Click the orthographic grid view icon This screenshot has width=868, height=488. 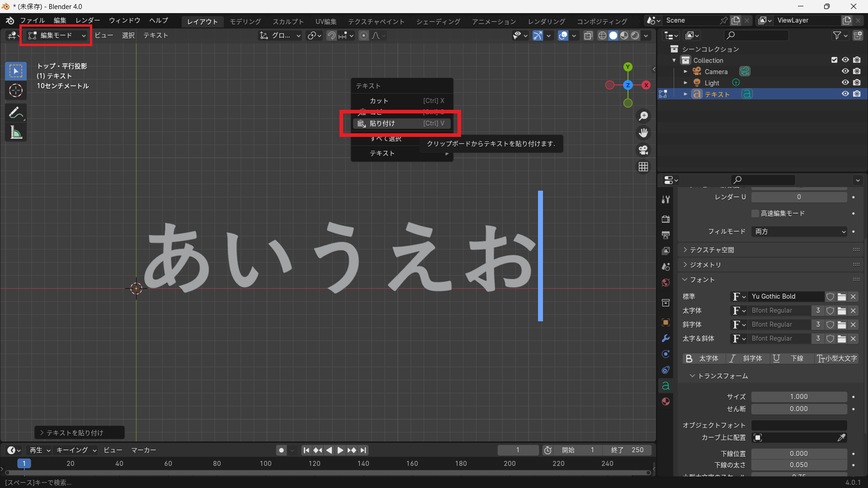[x=643, y=167]
